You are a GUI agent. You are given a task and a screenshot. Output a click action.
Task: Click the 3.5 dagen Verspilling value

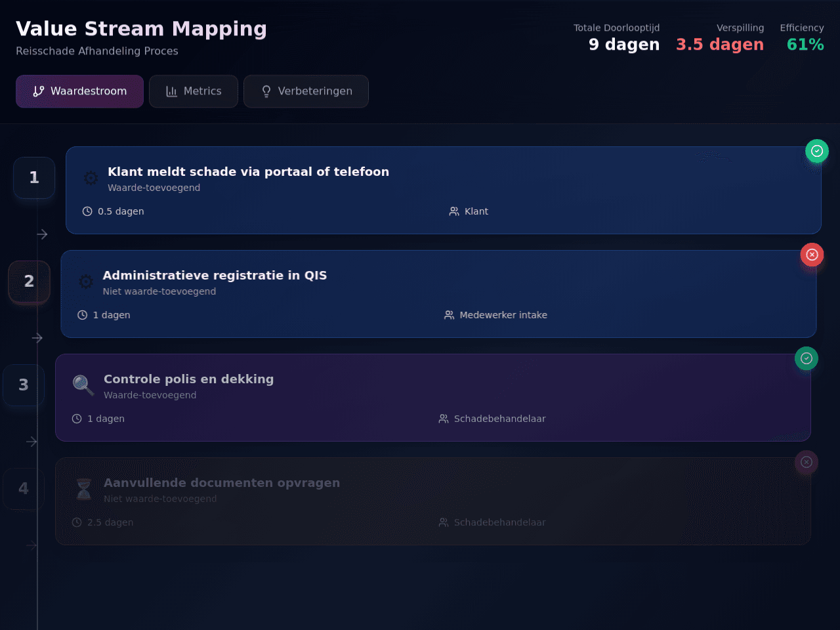click(x=720, y=45)
